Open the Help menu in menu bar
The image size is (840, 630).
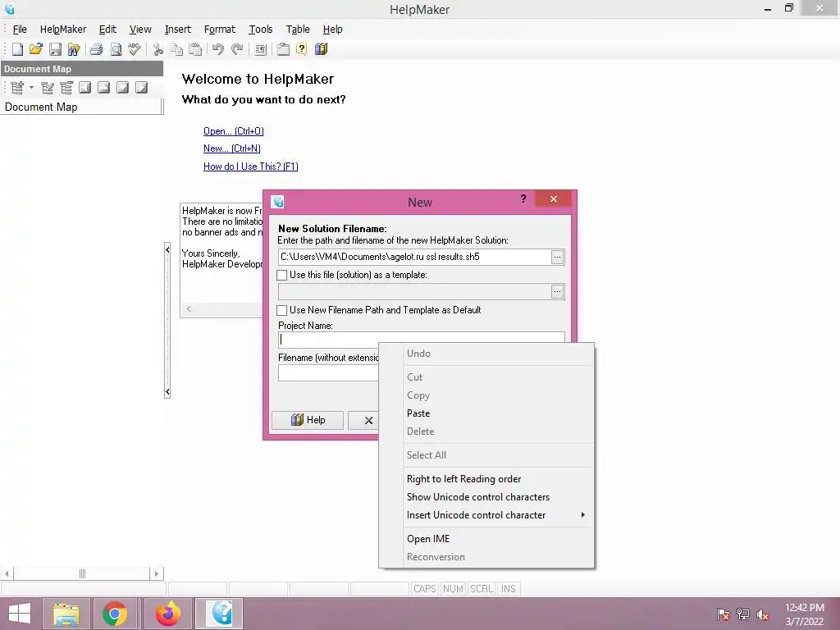[333, 30]
